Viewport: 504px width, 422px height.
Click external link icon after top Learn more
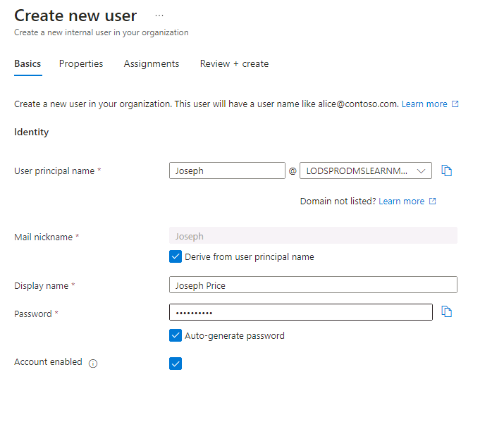pos(455,104)
